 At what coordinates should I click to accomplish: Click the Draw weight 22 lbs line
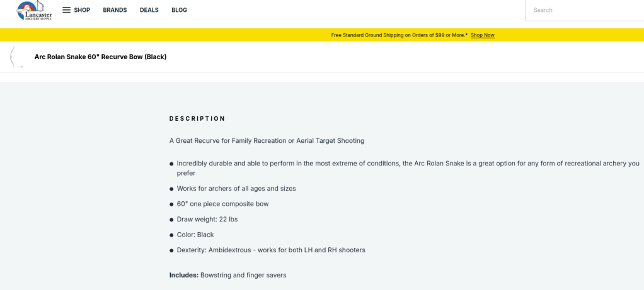pyautogui.click(x=207, y=219)
